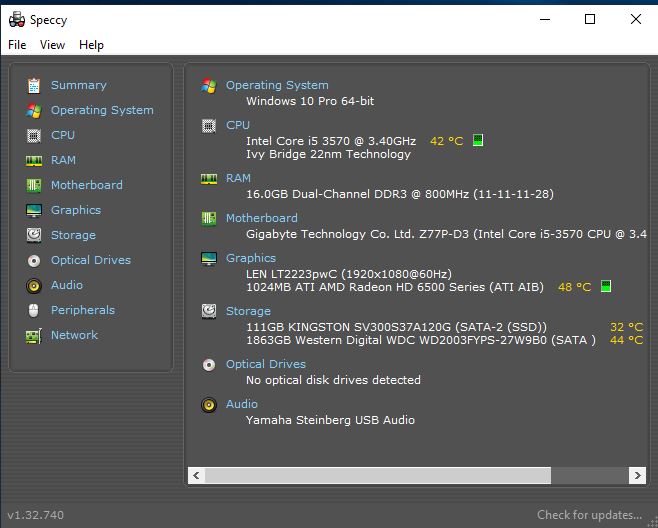Click Check for updates link
The height and width of the screenshot is (528, 658).
(x=589, y=515)
